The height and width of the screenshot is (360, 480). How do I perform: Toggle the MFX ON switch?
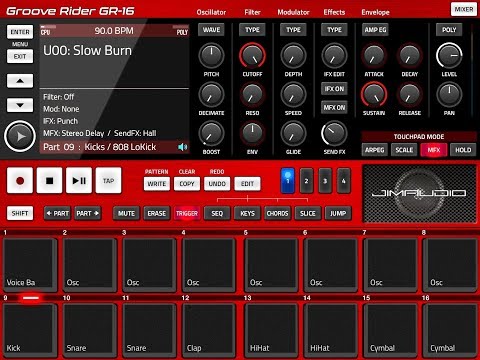coord(334,108)
